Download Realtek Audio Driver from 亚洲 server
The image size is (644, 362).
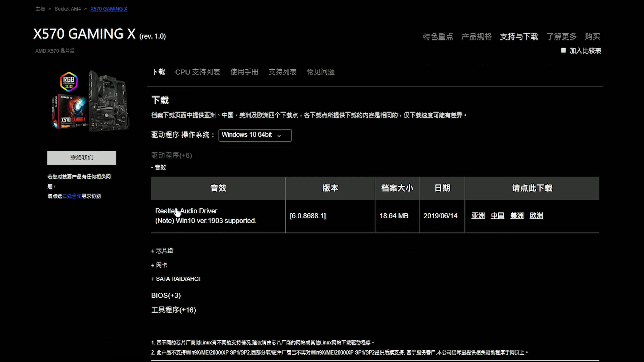pos(478,216)
